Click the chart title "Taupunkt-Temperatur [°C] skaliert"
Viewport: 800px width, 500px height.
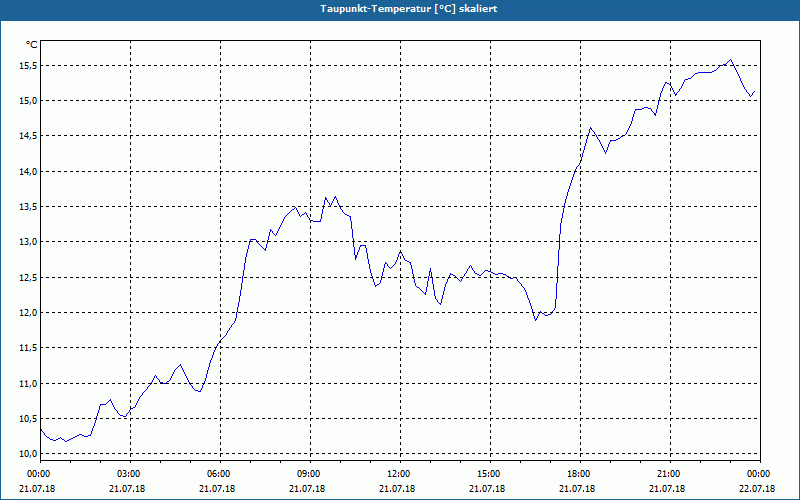click(x=408, y=9)
